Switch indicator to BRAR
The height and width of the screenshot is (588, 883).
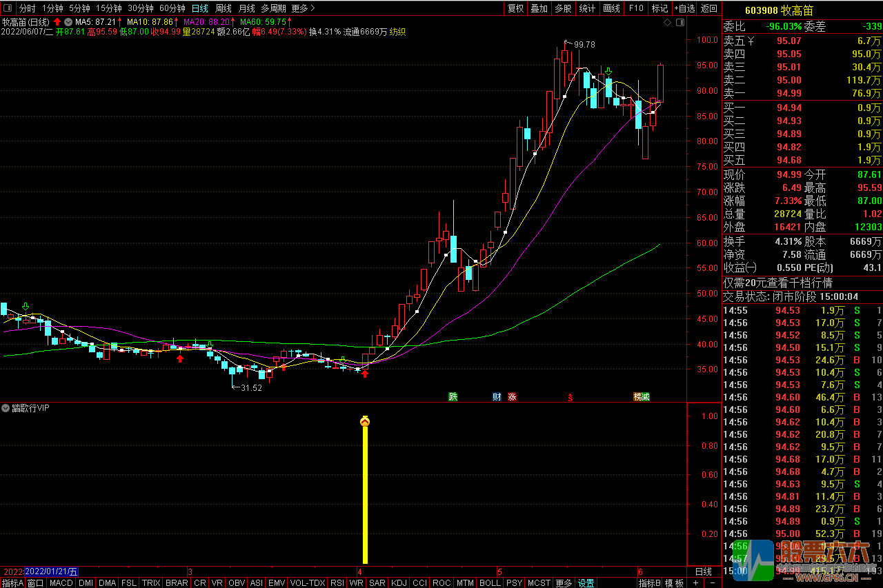pyautogui.click(x=177, y=583)
